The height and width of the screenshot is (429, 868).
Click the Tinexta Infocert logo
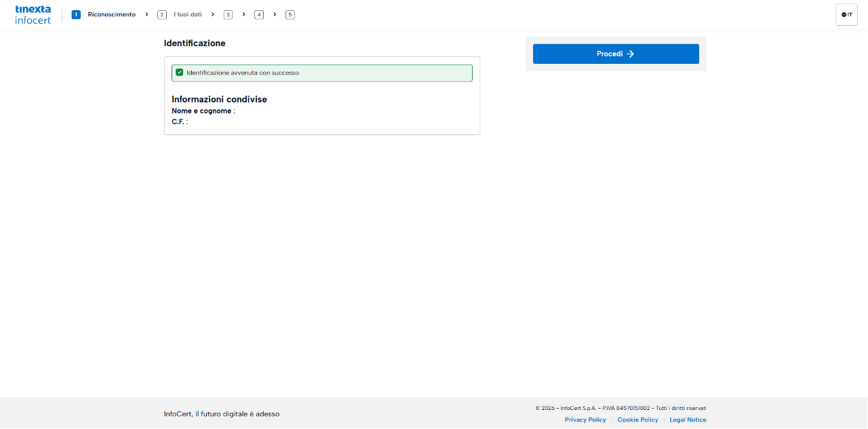coord(33,14)
